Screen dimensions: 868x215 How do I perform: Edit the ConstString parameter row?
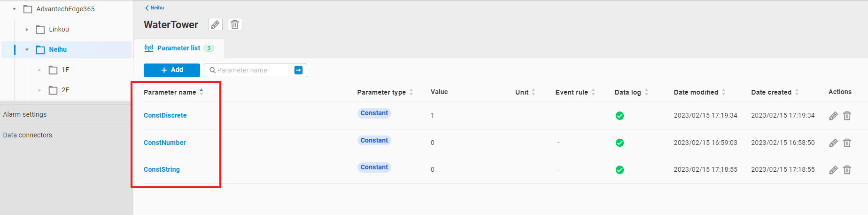click(833, 170)
